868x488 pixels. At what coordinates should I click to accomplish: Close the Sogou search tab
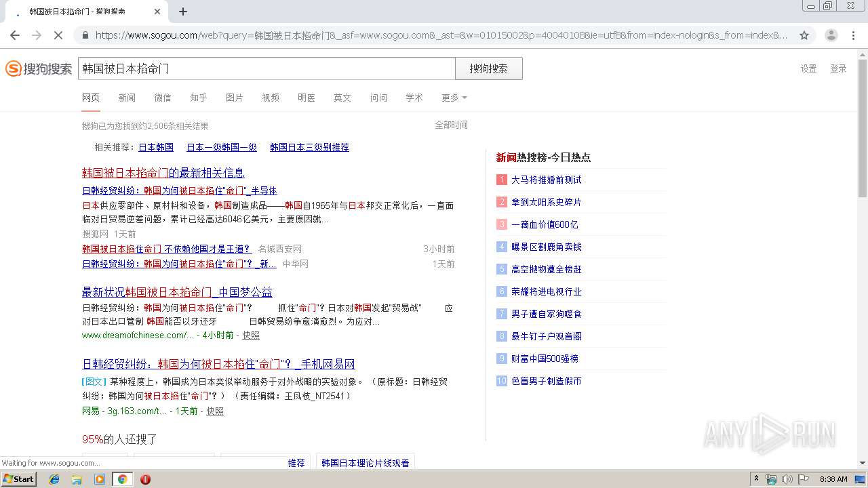click(x=157, y=12)
